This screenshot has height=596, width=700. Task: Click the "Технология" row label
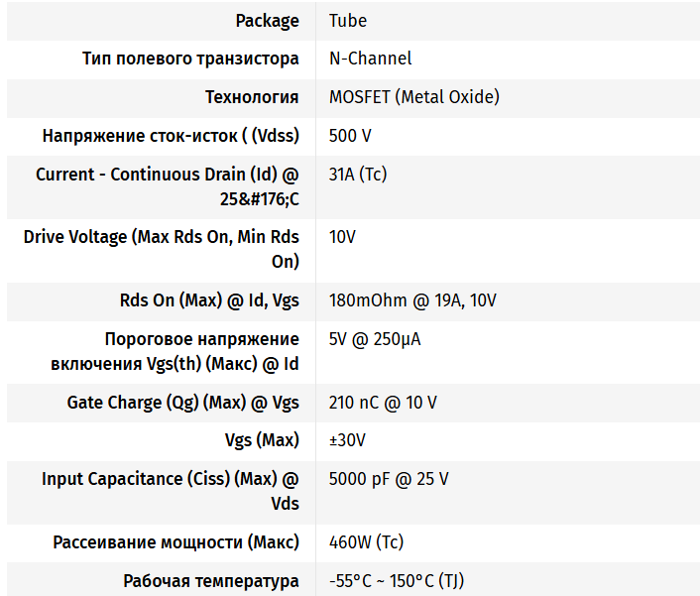tap(252, 97)
